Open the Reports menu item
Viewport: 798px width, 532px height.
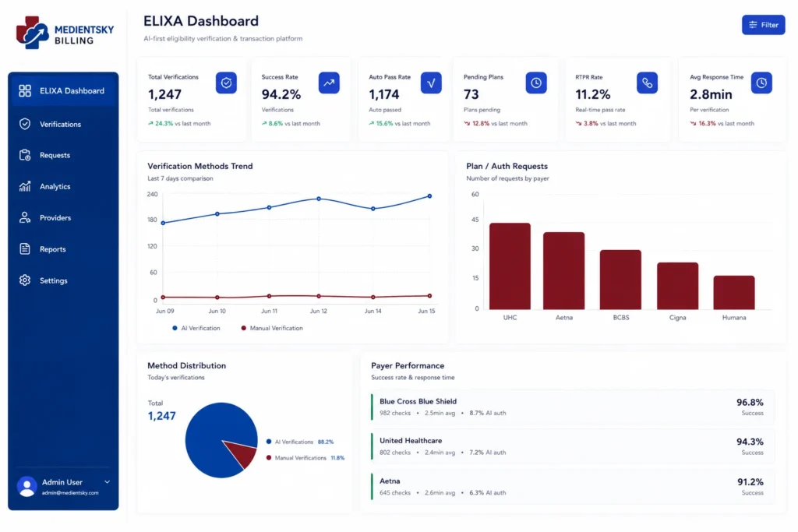coord(63,248)
